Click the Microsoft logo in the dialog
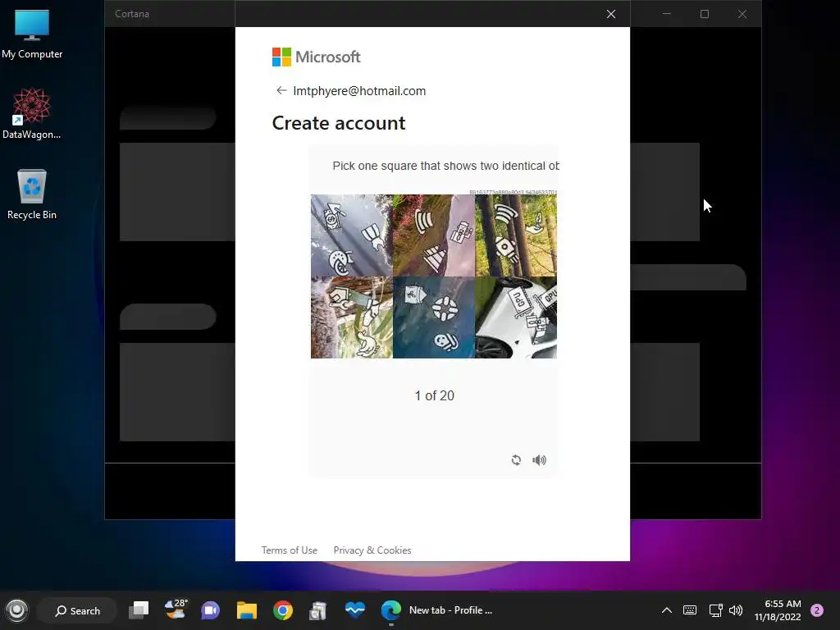The image size is (840, 630). [x=316, y=57]
